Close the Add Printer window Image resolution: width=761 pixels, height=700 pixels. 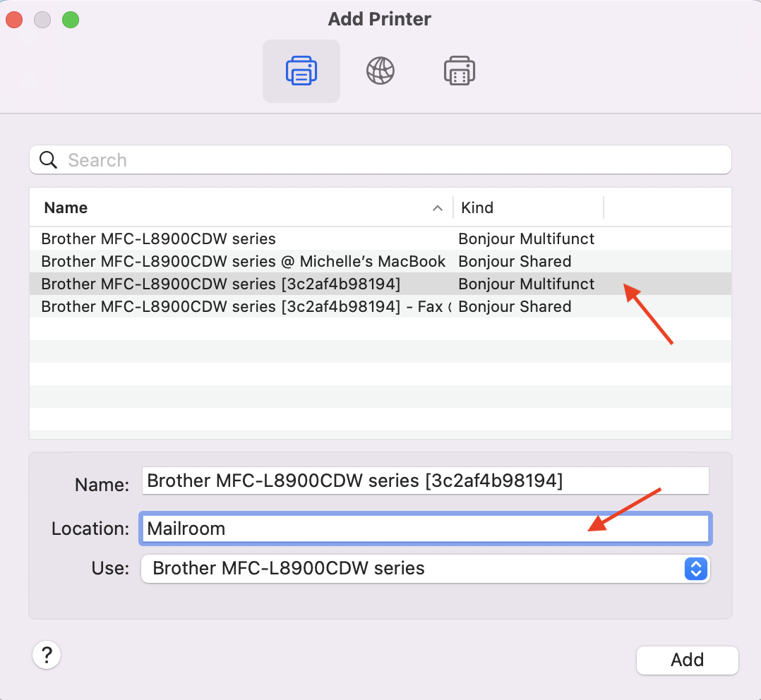pos(14,20)
